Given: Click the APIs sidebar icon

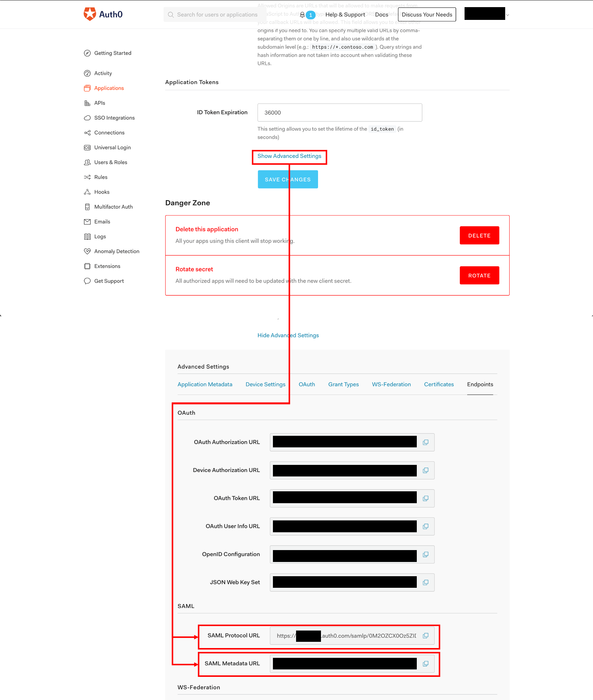Looking at the screenshot, I should click(x=88, y=103).
